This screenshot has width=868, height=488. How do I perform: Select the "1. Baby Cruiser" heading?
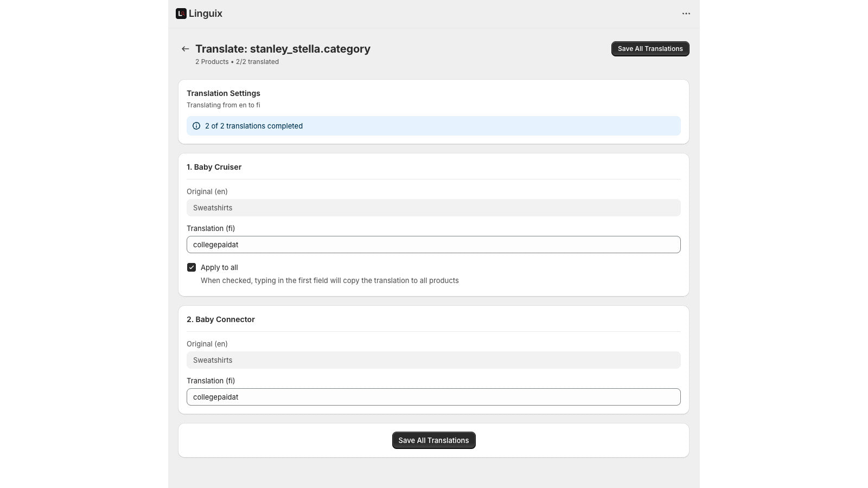[x=214, y=167]
